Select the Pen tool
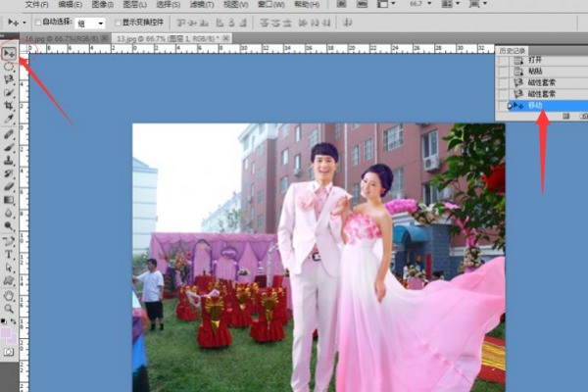Viewport: 588px width, 392px height. pos(9,240)
